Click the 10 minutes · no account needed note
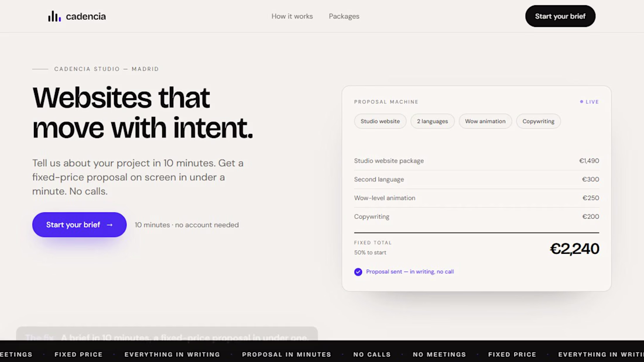Image resolution: width=644 pixels, height=362 pixels. 187,225
